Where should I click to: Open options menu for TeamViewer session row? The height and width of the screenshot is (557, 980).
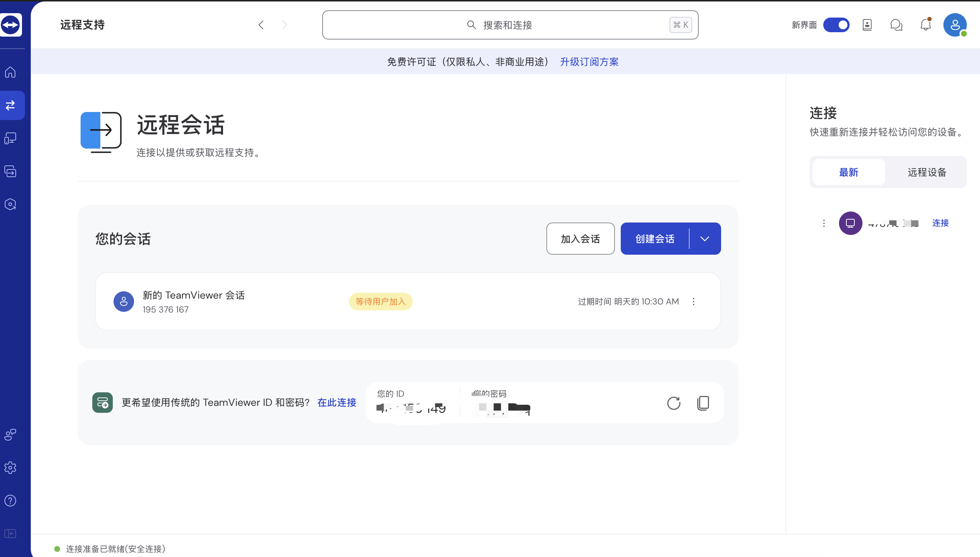pos(694,302)
